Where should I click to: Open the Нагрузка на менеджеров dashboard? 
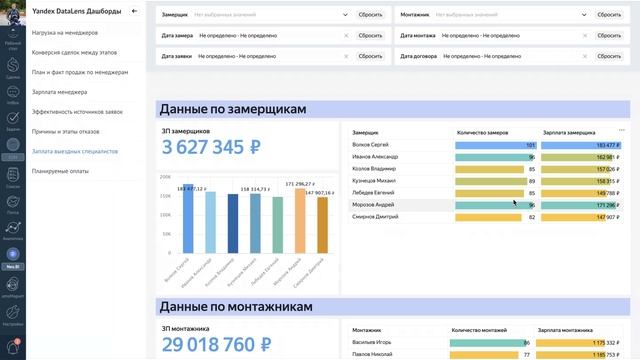(x=65, y=33)
